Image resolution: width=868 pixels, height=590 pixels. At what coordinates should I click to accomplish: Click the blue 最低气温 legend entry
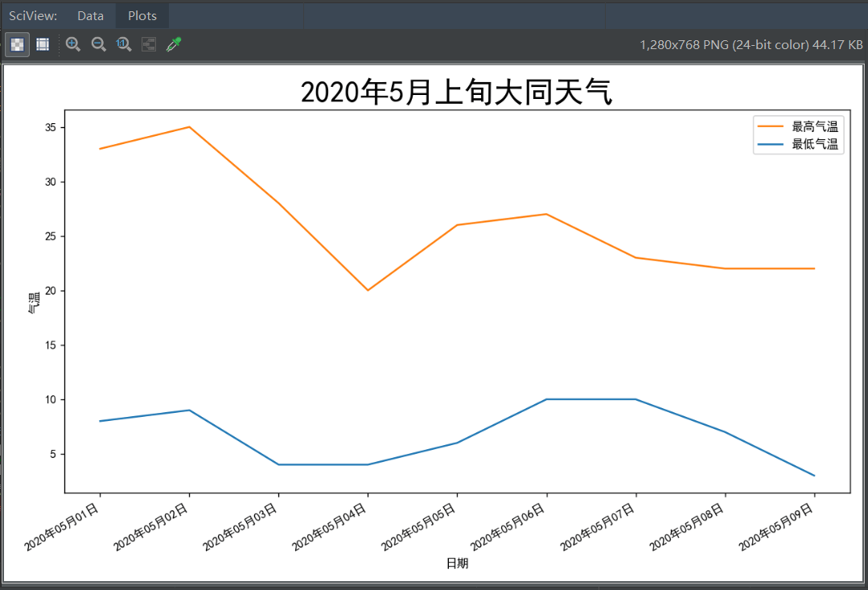[x=798, y=144]
